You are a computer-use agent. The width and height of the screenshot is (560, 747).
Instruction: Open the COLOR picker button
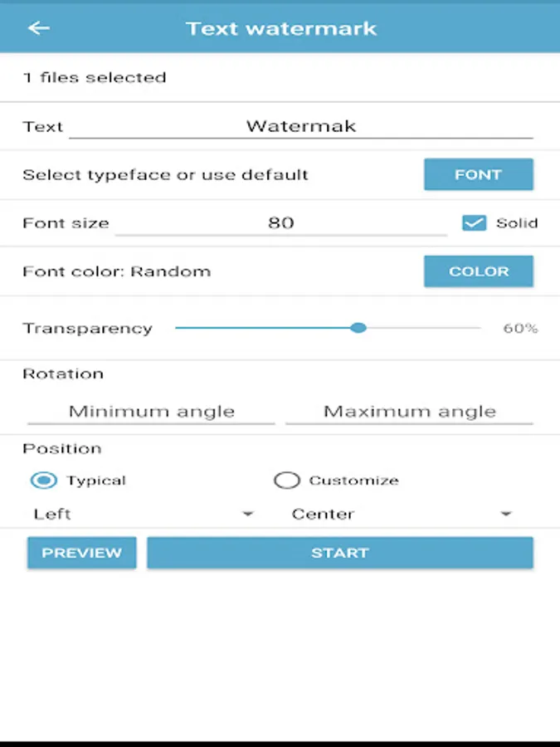(478, 271)
